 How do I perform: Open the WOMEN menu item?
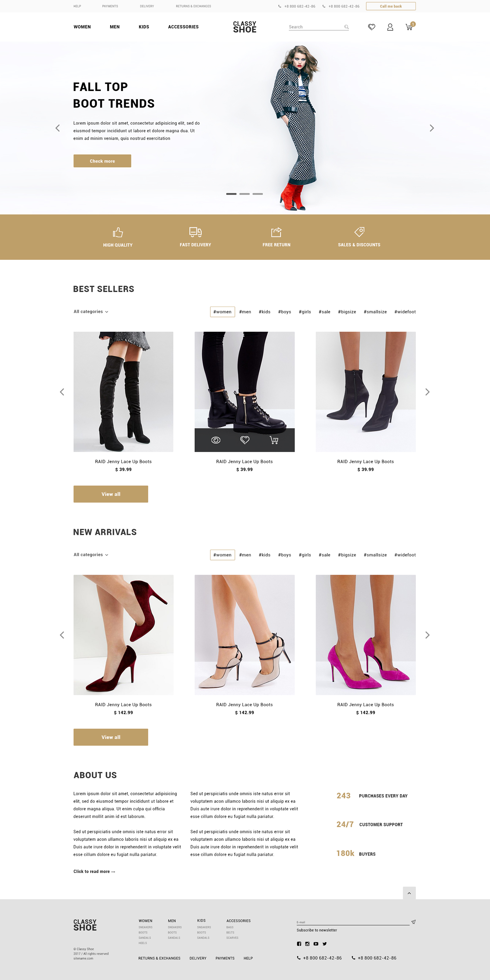coord(82,27)
